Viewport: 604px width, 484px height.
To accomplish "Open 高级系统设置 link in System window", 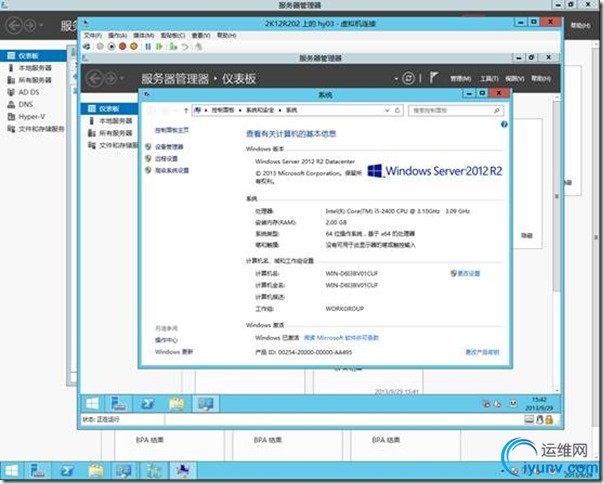I will coord(172,171).
